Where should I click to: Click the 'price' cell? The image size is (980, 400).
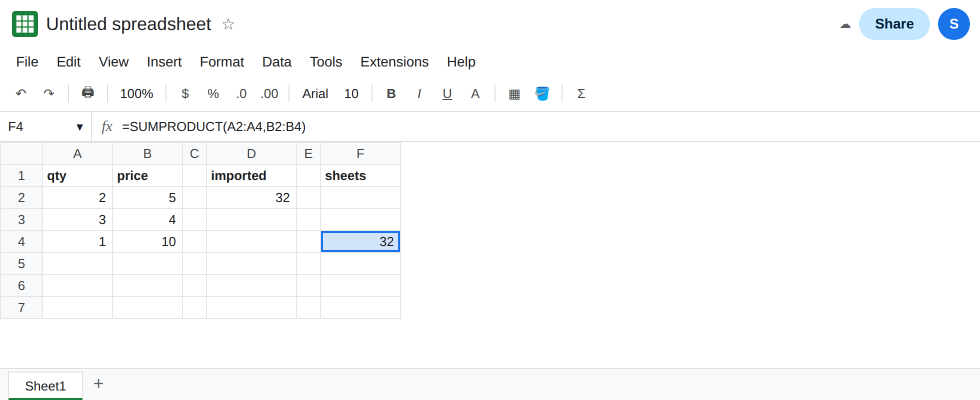147,175
